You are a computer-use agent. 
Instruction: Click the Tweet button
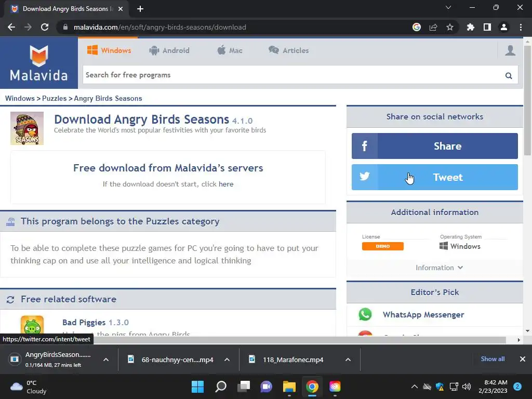(x=435, y=177)
